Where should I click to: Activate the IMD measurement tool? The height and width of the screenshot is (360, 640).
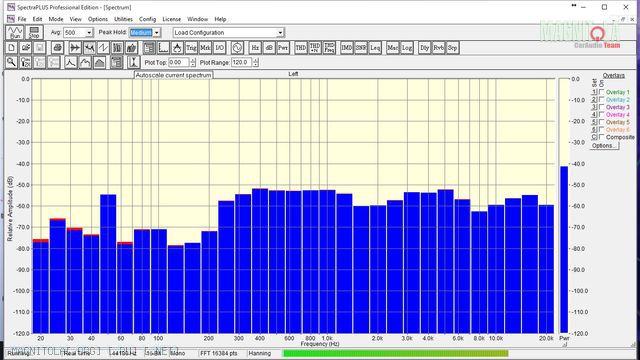click(x=347, y=48)
